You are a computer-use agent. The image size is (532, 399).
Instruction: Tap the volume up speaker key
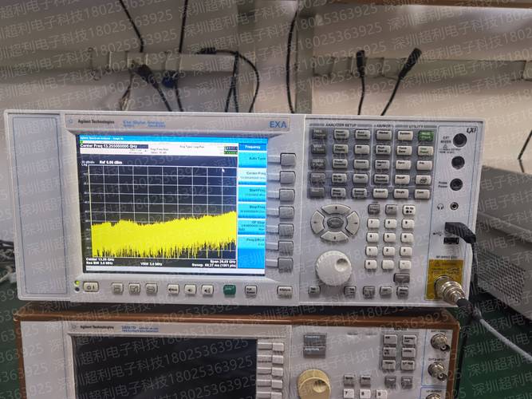click(x=207, y=290)
